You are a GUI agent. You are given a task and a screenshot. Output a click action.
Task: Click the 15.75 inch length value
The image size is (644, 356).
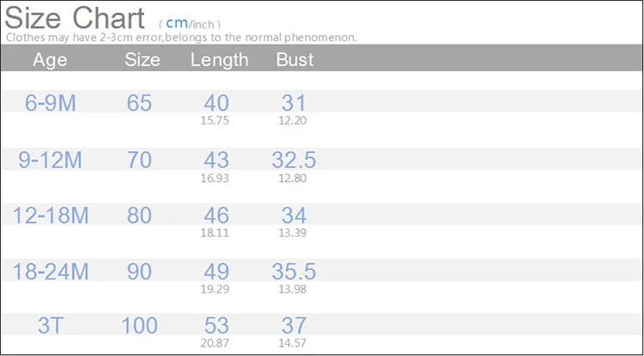point(216,121)
